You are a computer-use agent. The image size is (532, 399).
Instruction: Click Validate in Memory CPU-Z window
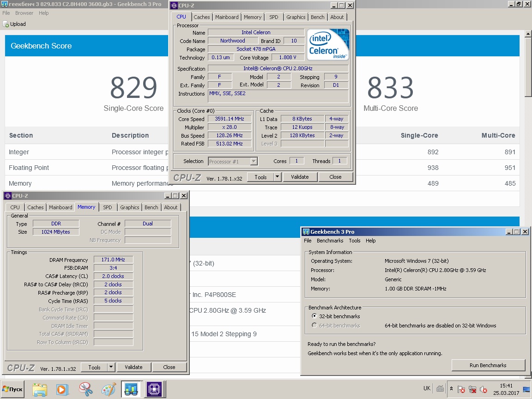133,367
